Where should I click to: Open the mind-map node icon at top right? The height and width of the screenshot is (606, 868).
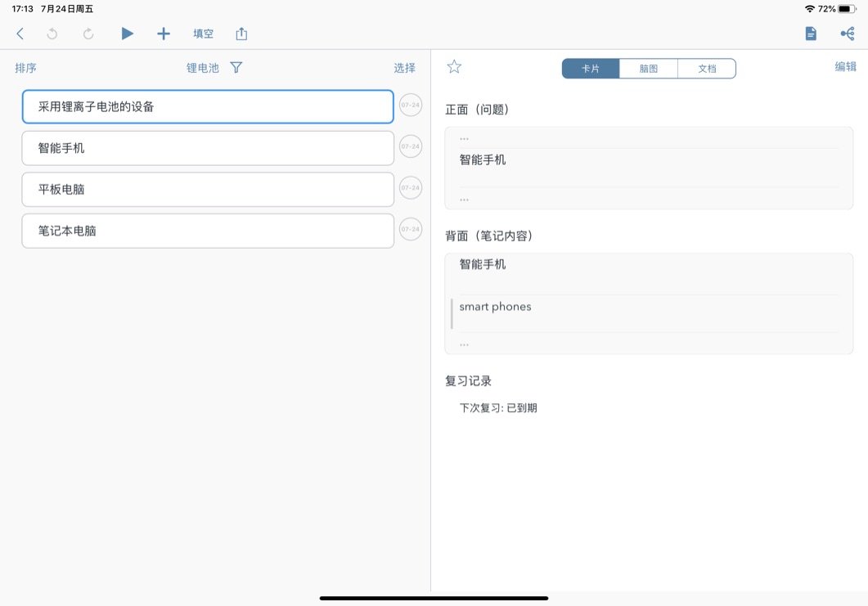(847, 34)
